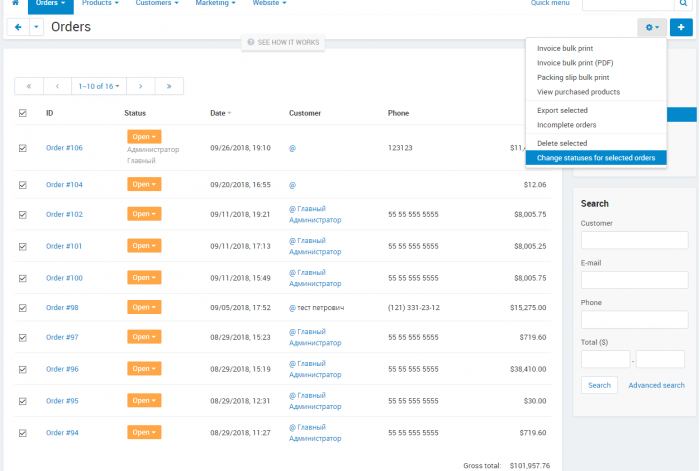Sort orders by the ID column header
The width and height of the screenshot is (700, 471).
point(50,113)
